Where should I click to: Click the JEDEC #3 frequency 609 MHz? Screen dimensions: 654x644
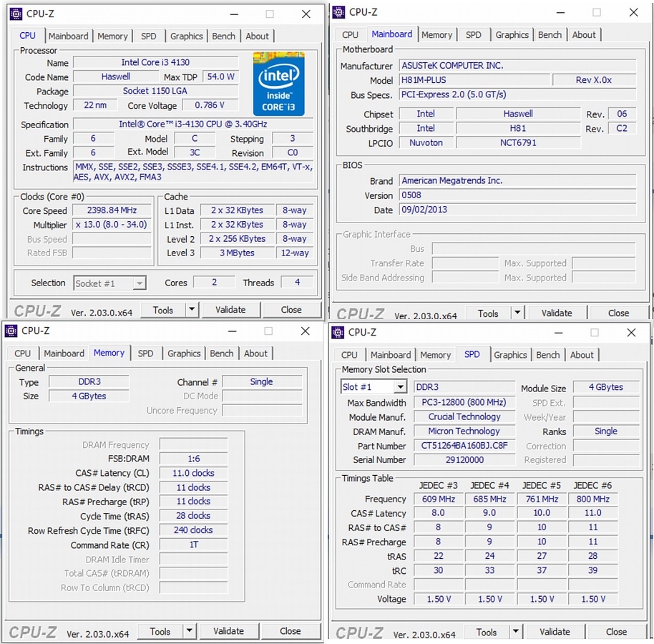coord(438,499)
